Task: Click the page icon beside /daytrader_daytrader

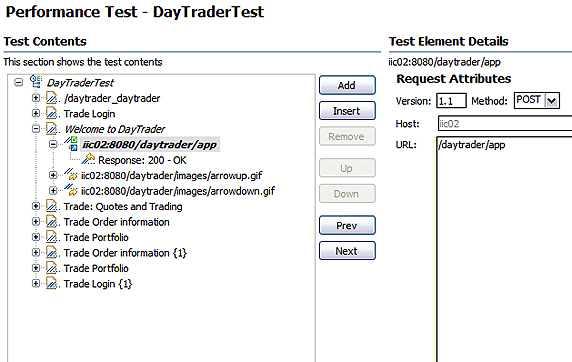Action: [52, 98]
